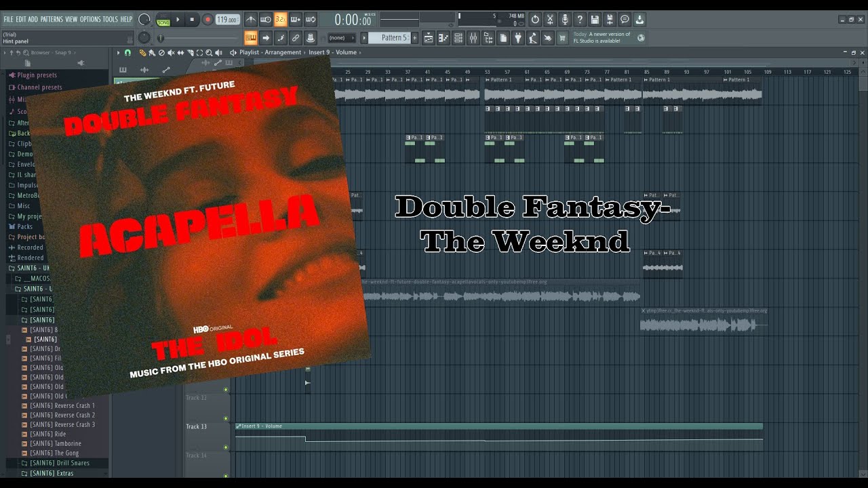Image resolution: width=868 pixels, height=488 pixels.
Task: Toggle Pat/Song playback mode
Action: coord(163,20)
